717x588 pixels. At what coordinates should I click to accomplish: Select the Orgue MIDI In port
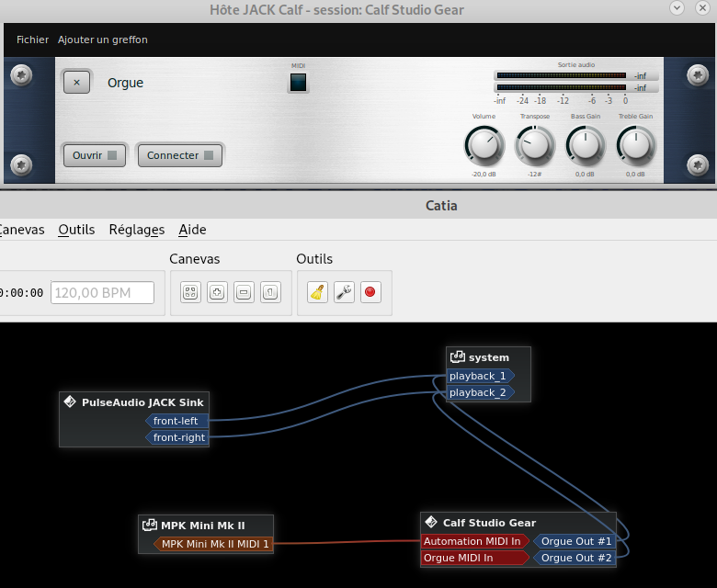[474, 558]
